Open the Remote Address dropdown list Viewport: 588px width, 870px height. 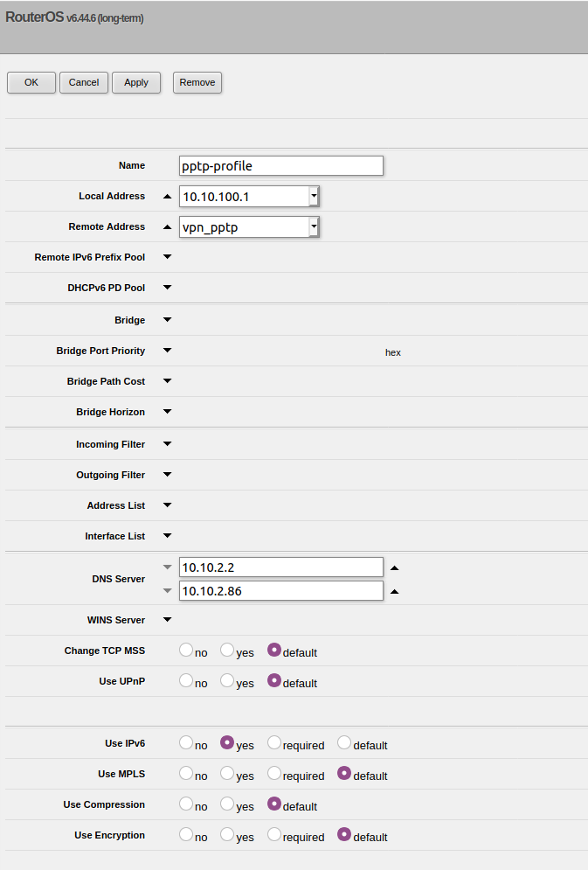pos(314,227)
